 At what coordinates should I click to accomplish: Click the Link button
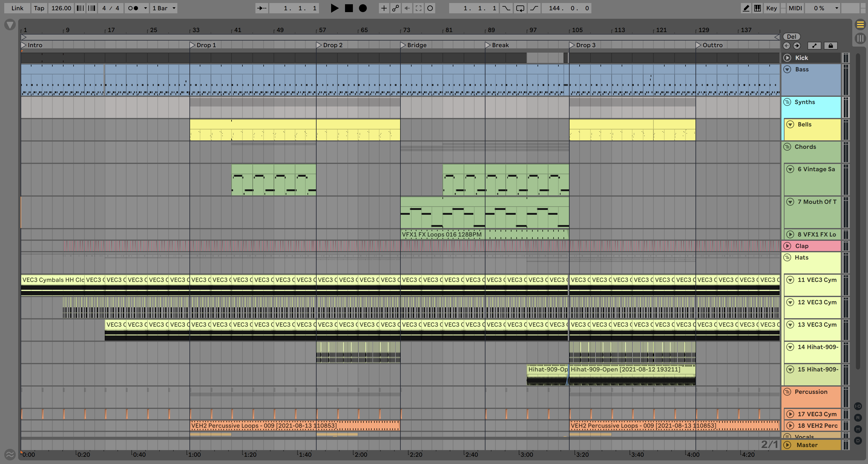point(17,8)
